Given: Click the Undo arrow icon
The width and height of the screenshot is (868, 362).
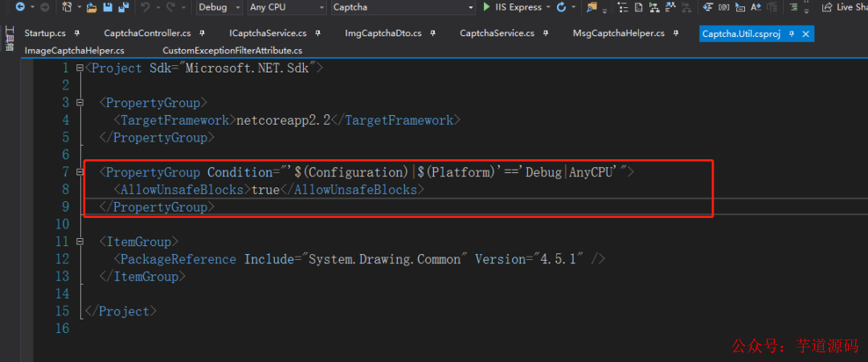Looking at the screenshot, I should [145, 7].
